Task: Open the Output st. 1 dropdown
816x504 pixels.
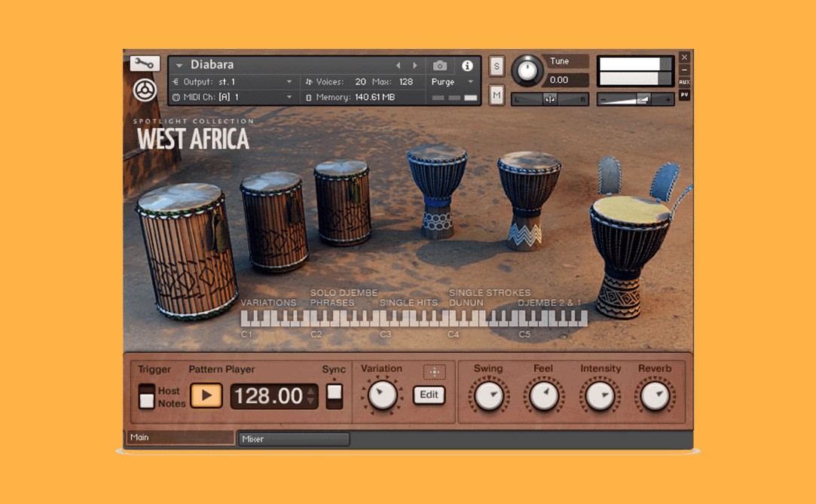Action: 289,82
